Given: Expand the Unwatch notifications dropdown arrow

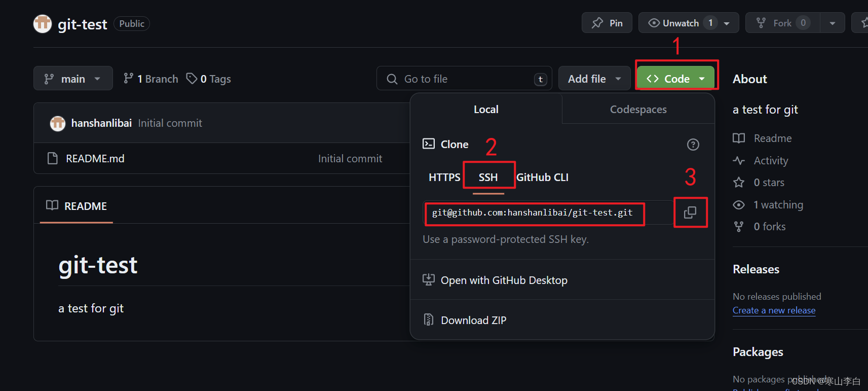Looking at the screenshot, I should click(727, 23).
